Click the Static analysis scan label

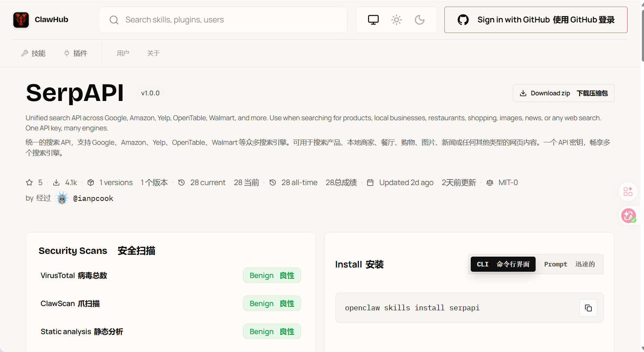point(82,332)
